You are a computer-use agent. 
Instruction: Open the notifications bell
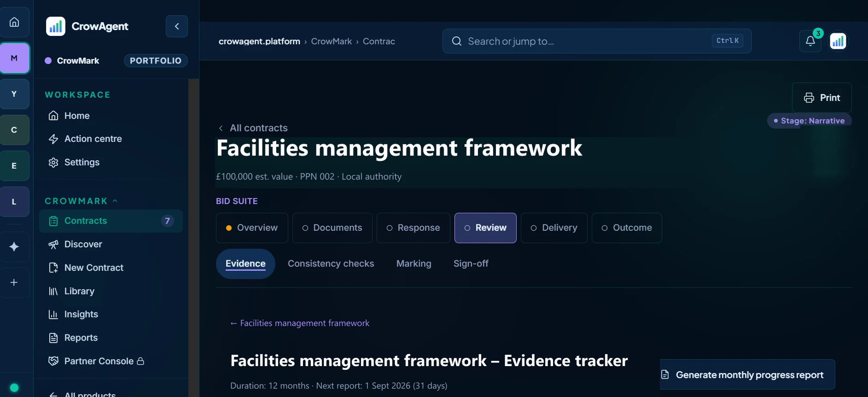pos(810,41)
